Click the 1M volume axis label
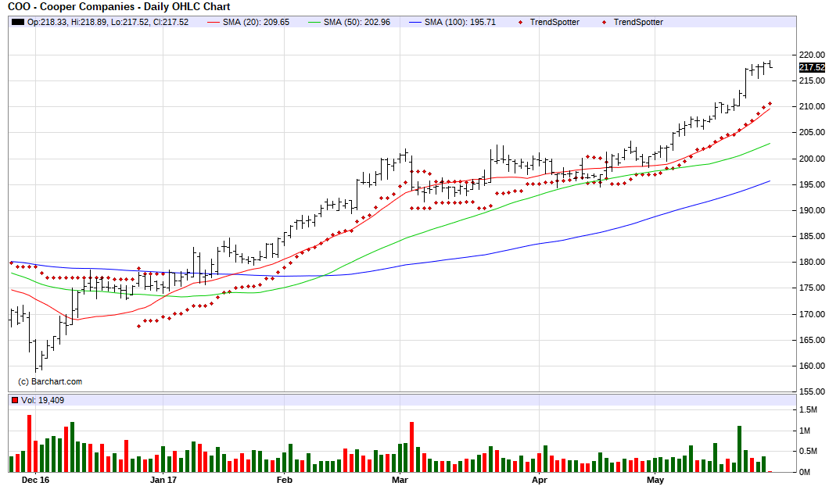This screenshot has height=504, width=829. tap(804, 431)
